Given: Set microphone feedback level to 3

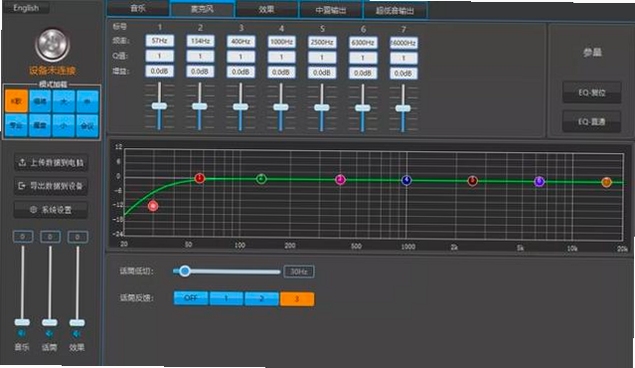Looking at the screenshot, I should (x=297, y=299).
